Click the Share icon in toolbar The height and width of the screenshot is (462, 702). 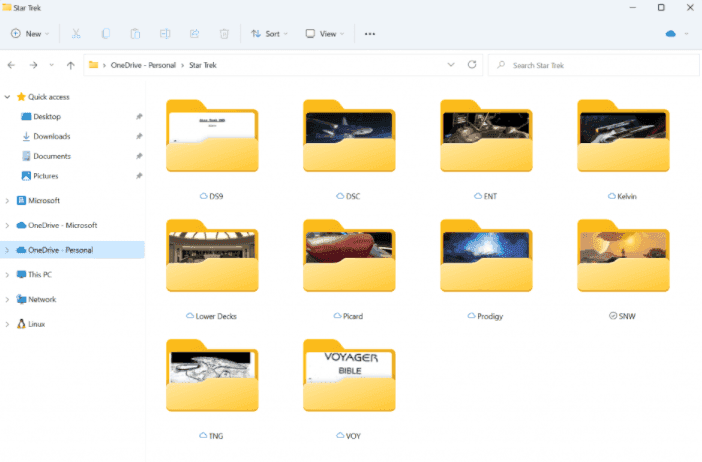click(x=194, y=34)
